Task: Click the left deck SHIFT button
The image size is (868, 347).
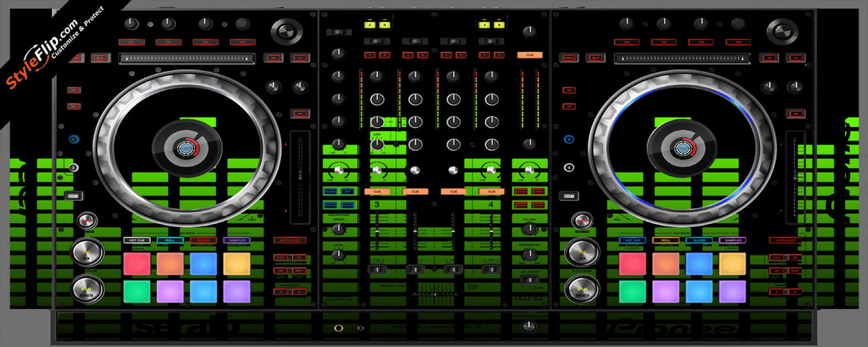Action: click(73, 195)
